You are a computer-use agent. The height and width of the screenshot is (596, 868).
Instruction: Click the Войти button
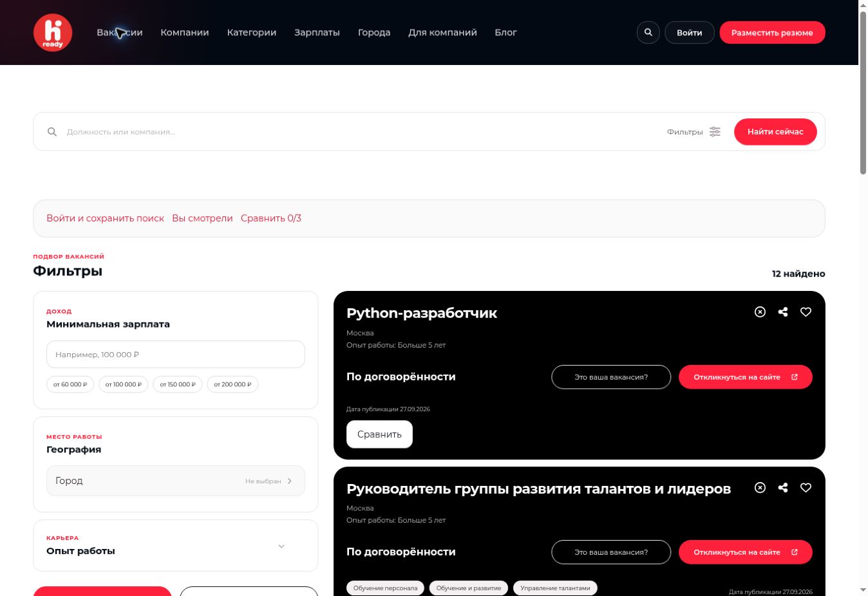tap(690, 32)
